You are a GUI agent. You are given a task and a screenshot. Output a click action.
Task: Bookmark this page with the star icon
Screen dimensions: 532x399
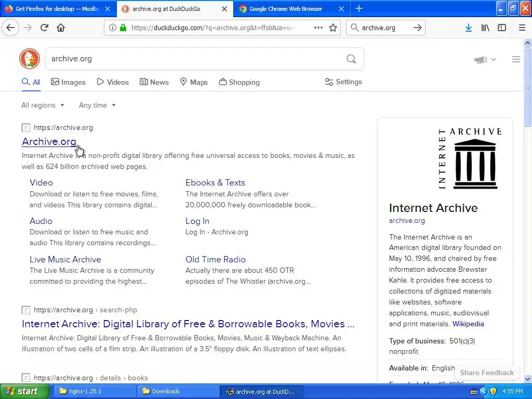pyautogui.click(x=333, y=28)
